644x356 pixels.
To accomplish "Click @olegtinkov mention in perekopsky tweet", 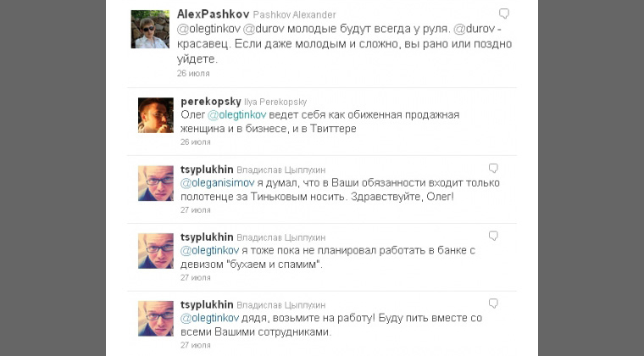I will pyautogui.click(x=237, y=115).
